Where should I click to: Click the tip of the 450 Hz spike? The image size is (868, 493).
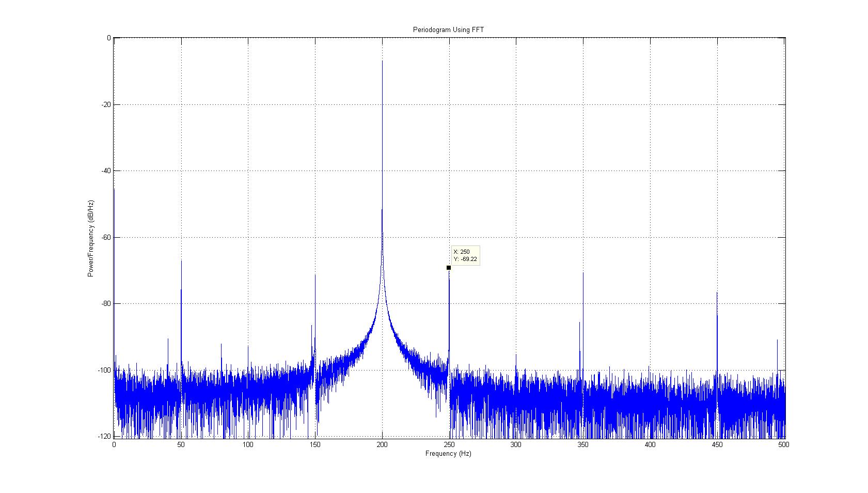tap(717, 293)
